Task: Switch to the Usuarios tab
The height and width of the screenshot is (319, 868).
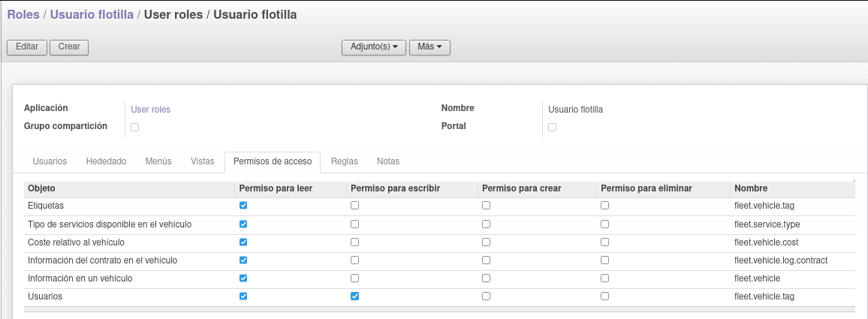Action: coord(50,161)
